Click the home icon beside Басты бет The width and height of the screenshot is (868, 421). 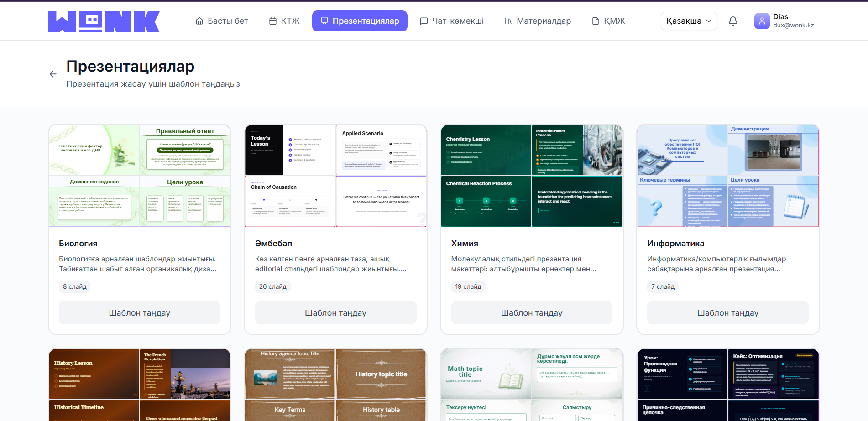pos(199,21)
